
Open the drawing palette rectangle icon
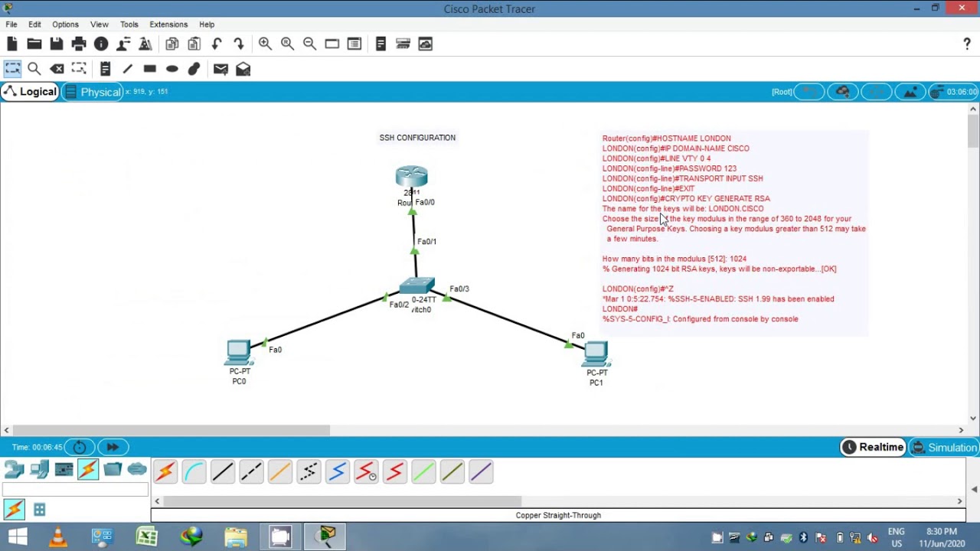332,44
